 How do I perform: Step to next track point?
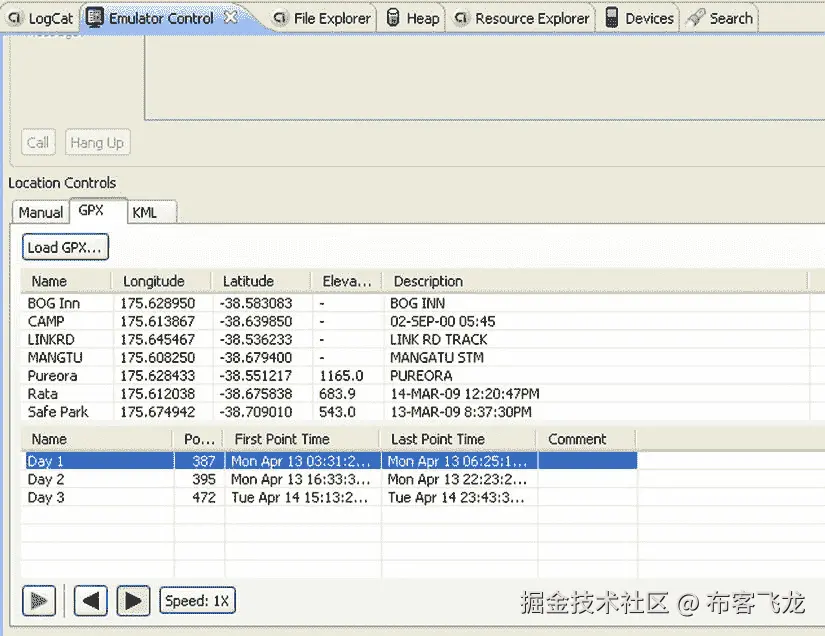[x=133, y=600]
